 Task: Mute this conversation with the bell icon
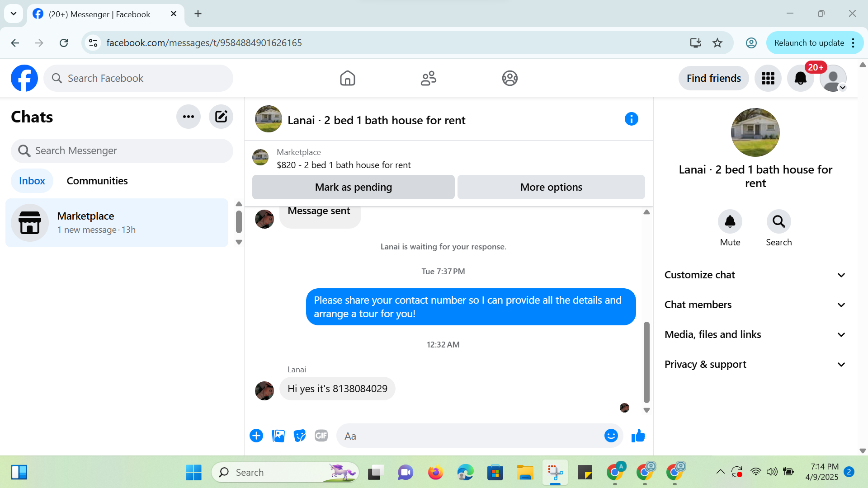point(730,221)
